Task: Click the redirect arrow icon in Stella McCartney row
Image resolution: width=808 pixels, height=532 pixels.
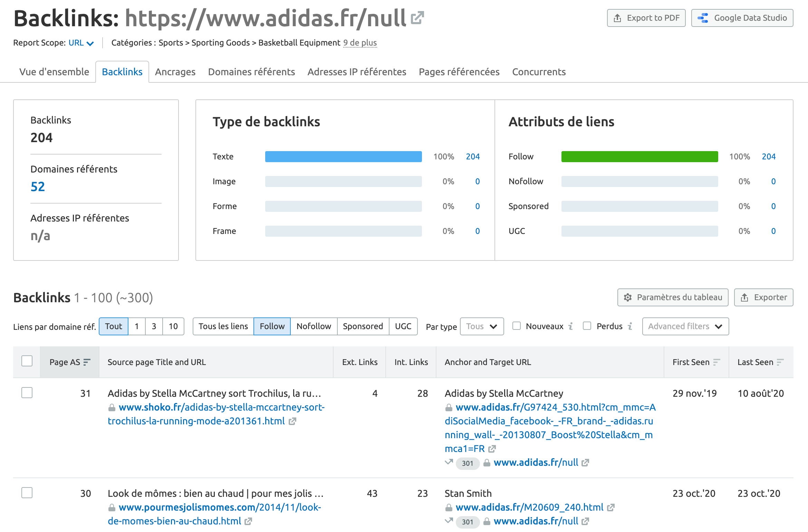Action: [449, 462]
